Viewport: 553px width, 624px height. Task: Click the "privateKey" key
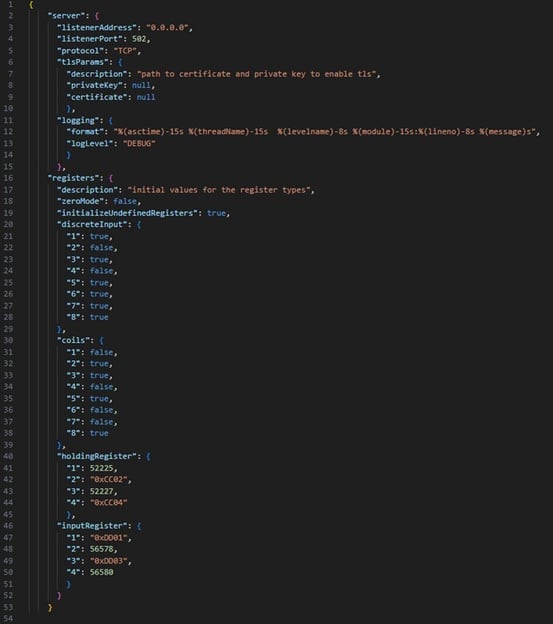tap(94, 85)
